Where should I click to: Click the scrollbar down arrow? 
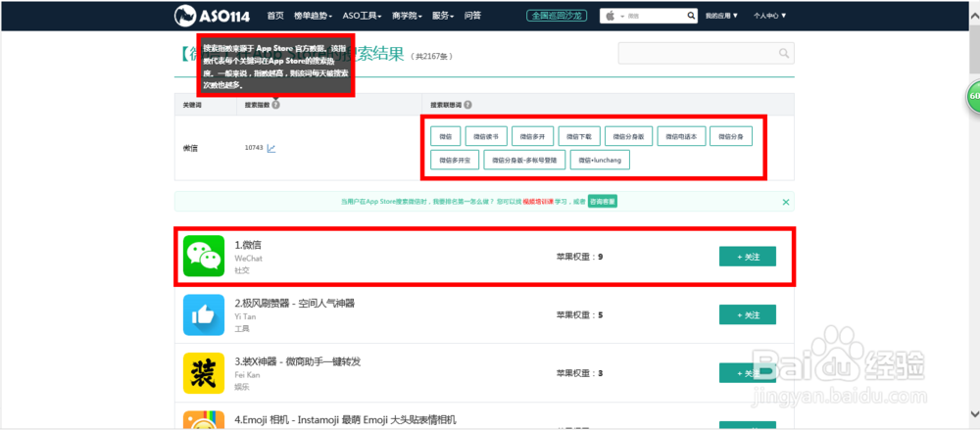(974, 413)
